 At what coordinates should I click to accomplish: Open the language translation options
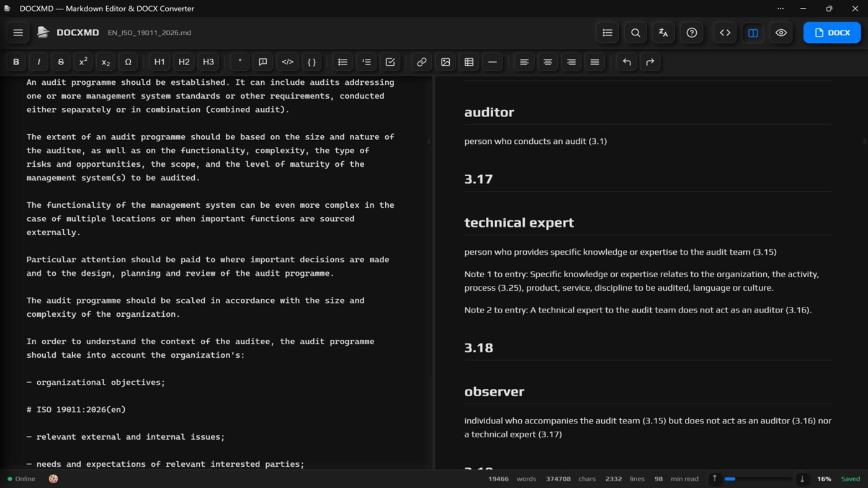(x=663, y=33)
